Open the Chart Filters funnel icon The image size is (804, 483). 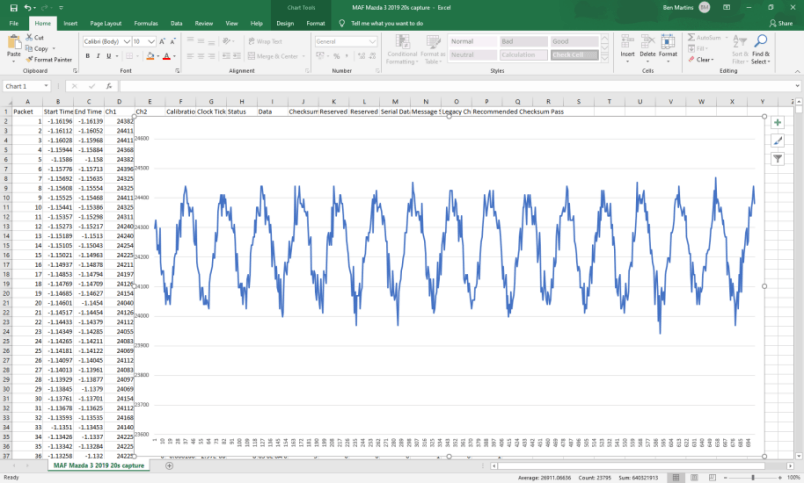coord(777,159)
